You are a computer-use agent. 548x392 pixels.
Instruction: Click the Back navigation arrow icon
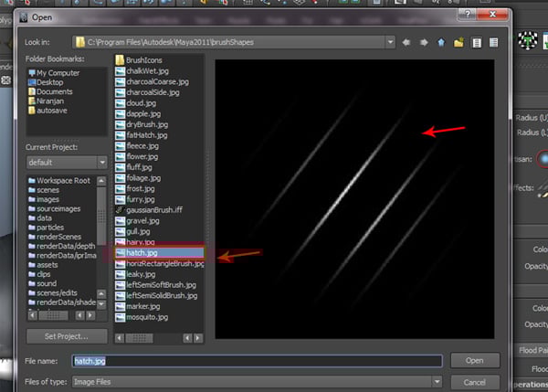(406, 42)
